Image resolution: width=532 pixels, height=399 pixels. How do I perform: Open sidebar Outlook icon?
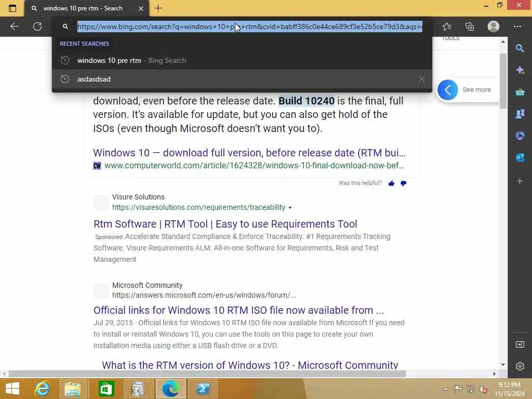(520, 157)
